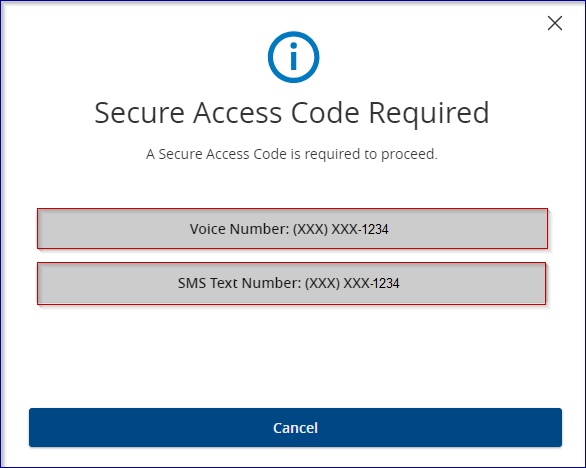Click the first red-outlined gray button
The image size is (586, 468).
pyautogui.click(x=293, y=229)
